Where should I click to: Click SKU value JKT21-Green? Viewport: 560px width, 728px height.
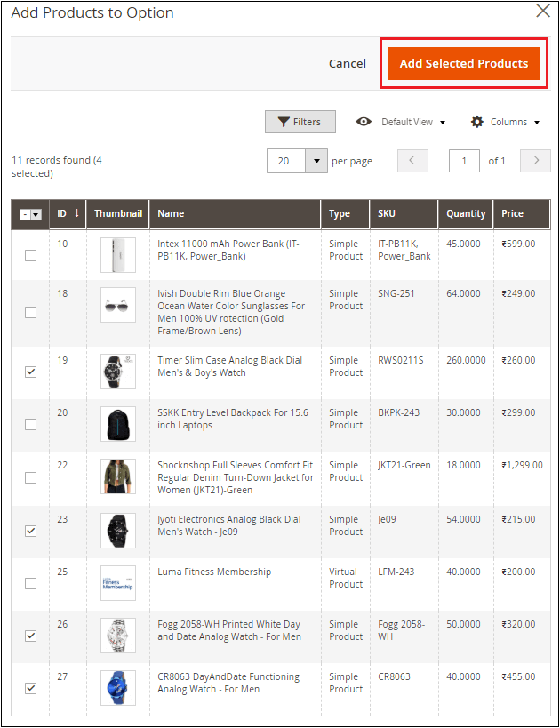pos(404,465)
